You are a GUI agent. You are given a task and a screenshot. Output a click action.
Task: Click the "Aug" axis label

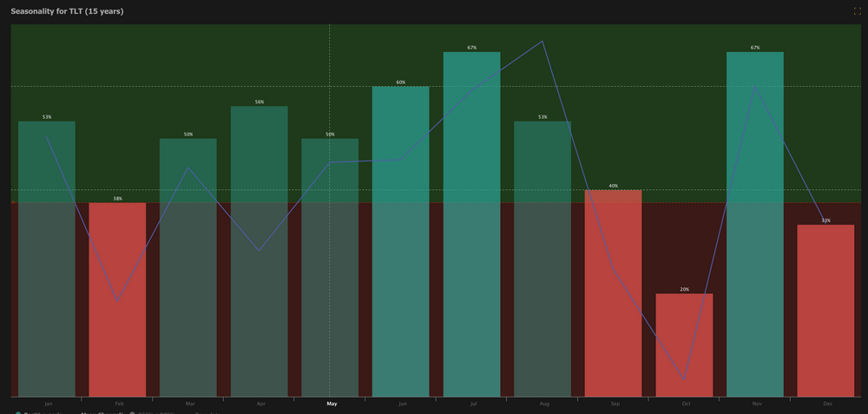544,404
